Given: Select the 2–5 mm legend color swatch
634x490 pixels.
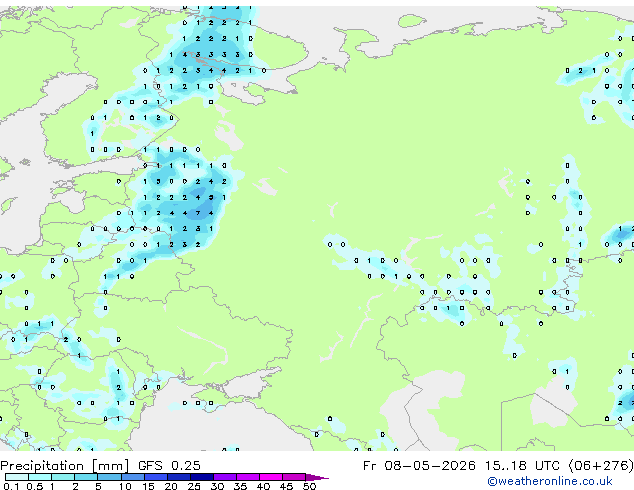Looking at the screenshot, I should pos(86,477).
